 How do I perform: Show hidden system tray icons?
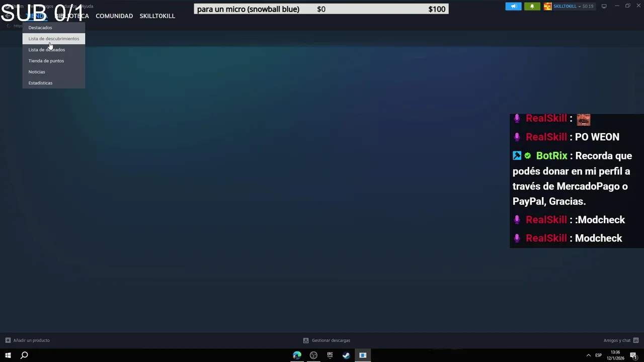tap(589, 355)
